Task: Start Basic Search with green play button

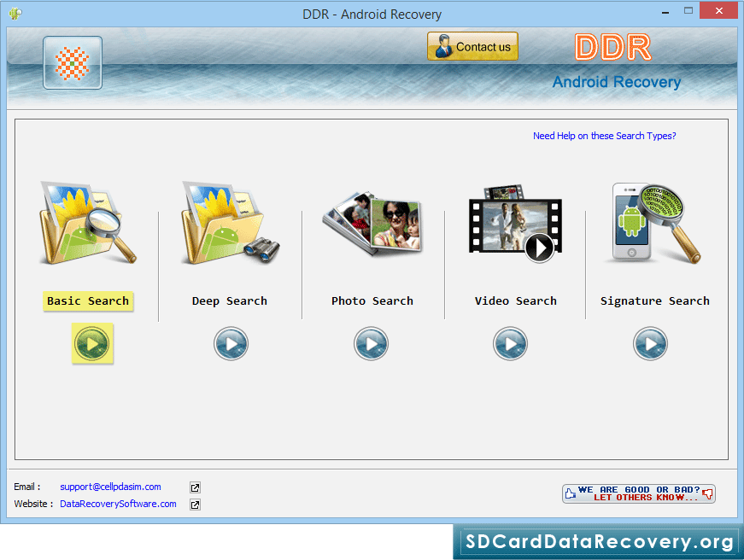Action: (92, 343)
